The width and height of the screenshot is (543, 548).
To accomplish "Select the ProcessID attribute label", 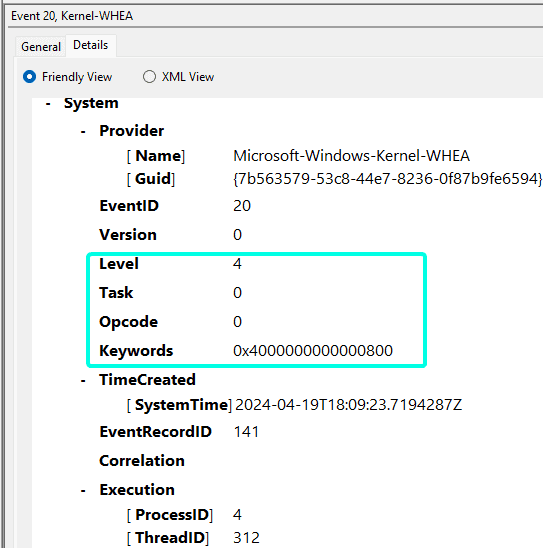I will point(172,514).
